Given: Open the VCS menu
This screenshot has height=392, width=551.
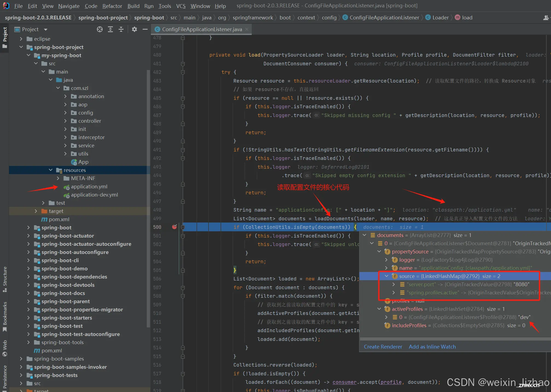Looking at the screenshot, I should pyautogui.click(x=181, y=6).
